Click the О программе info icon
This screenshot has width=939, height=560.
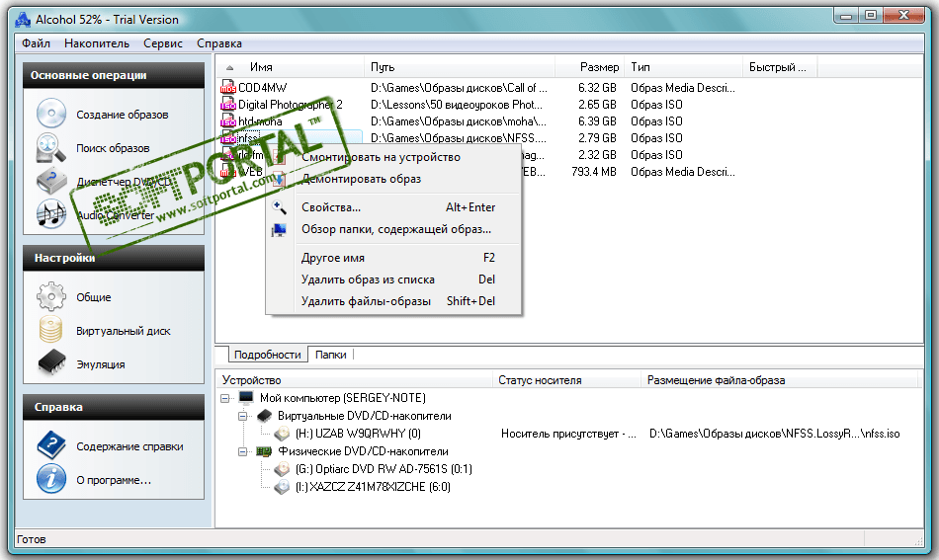tap(51, 479)
